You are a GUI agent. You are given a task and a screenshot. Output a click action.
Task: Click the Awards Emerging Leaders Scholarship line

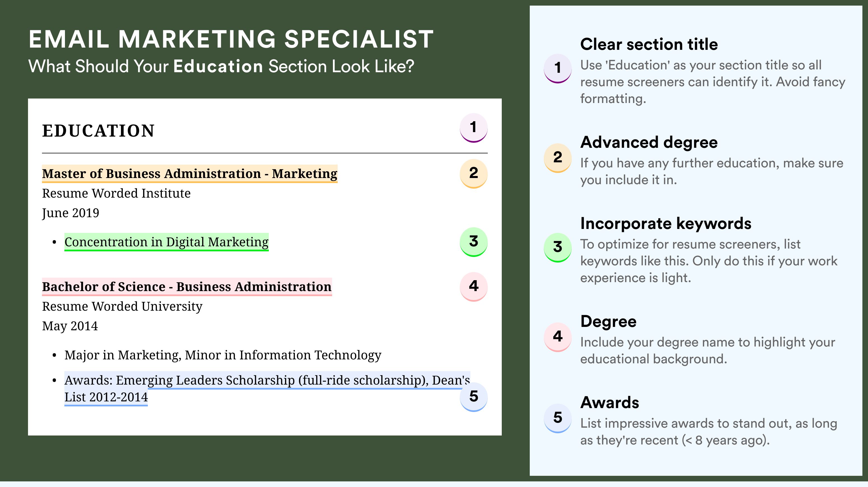tap(267, 389)
